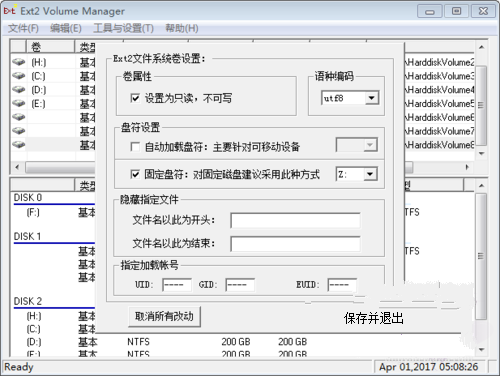Select the (F:) partition under DISK 0
The width and height of the screenshot is (500, 376).
[33, 212]
